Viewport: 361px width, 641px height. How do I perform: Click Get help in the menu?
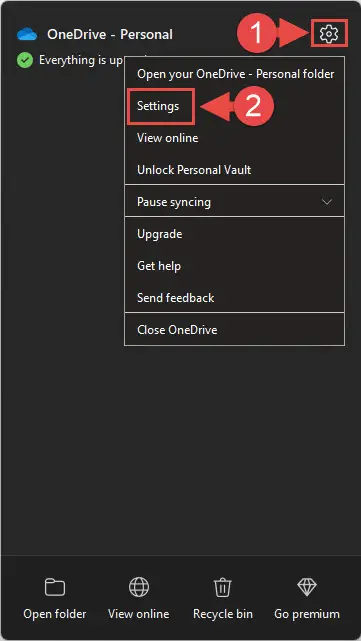234,266
